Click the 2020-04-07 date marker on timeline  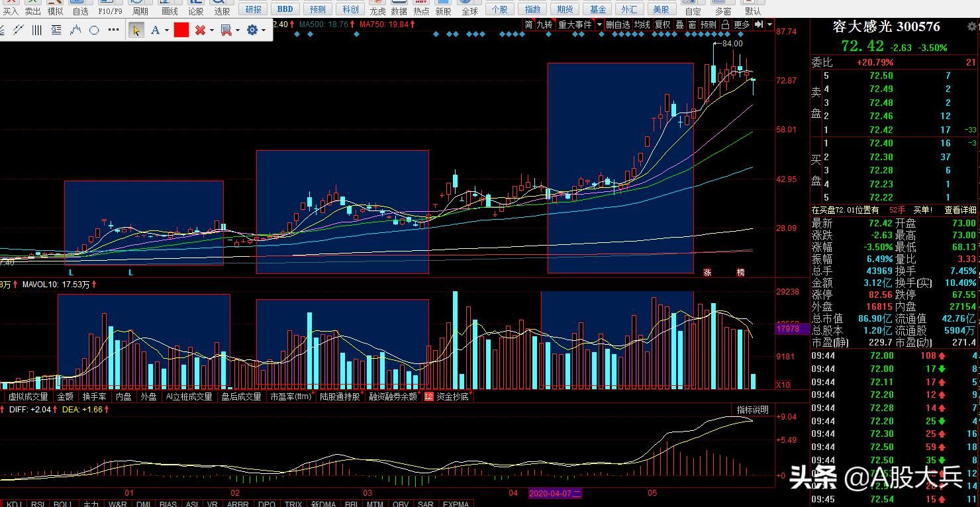coord(555,493)
